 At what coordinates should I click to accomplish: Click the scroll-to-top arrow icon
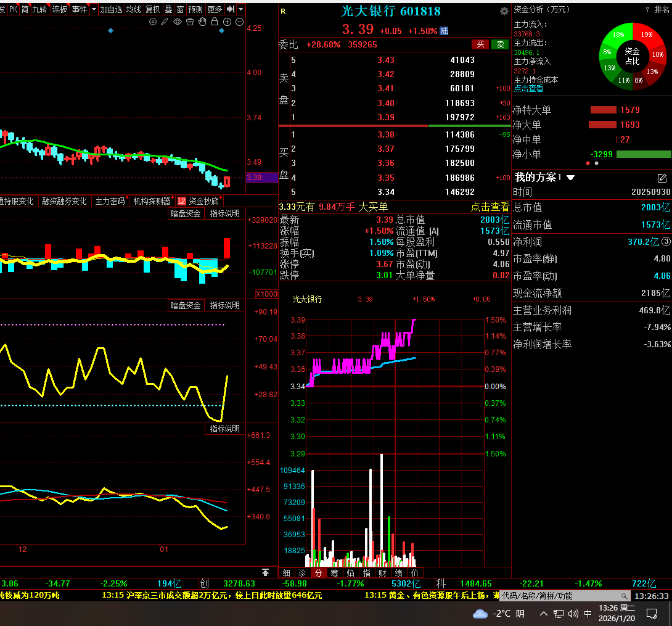tap(265, 572)
